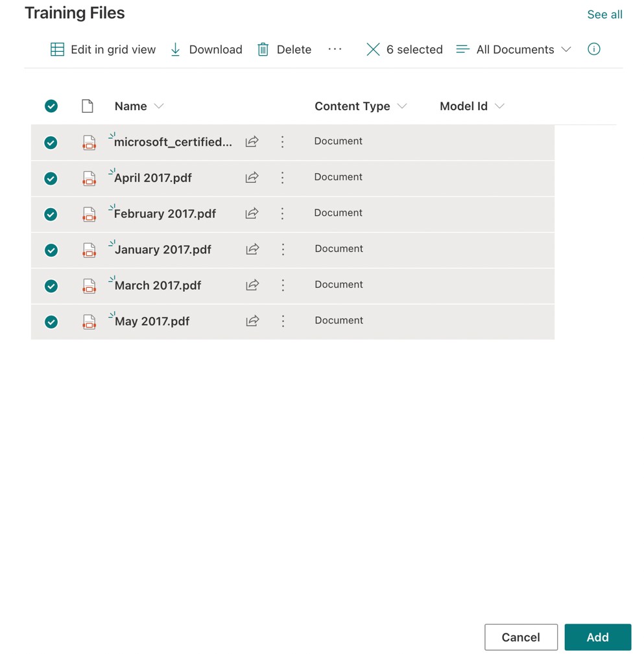The image size is (644, 654).
Task: Deselect March 2017.pdf's row checkbox
Action: tap(51, 286)
